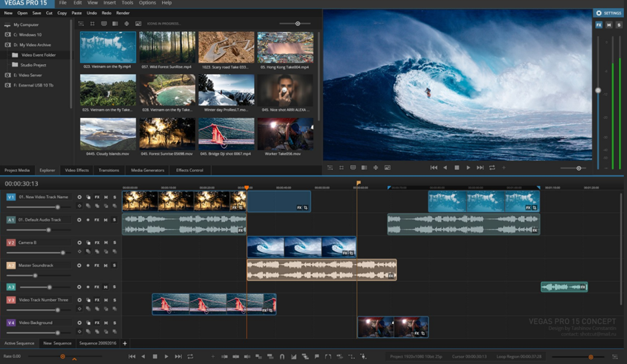The width and height of the screenshot is (627, 364).
Task: Adjust the Default Audio Track volume slider
Action: 48,230
